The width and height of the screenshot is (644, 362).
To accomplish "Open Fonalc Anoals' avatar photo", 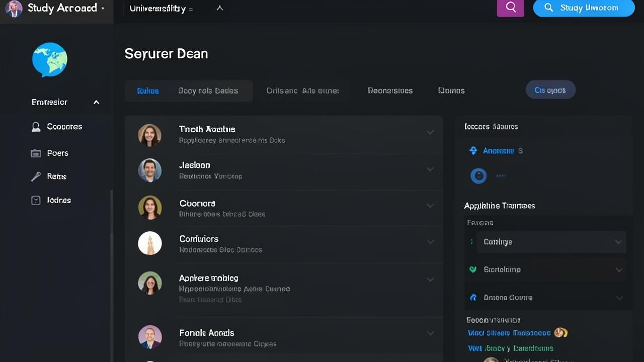I will click(150, 337).
